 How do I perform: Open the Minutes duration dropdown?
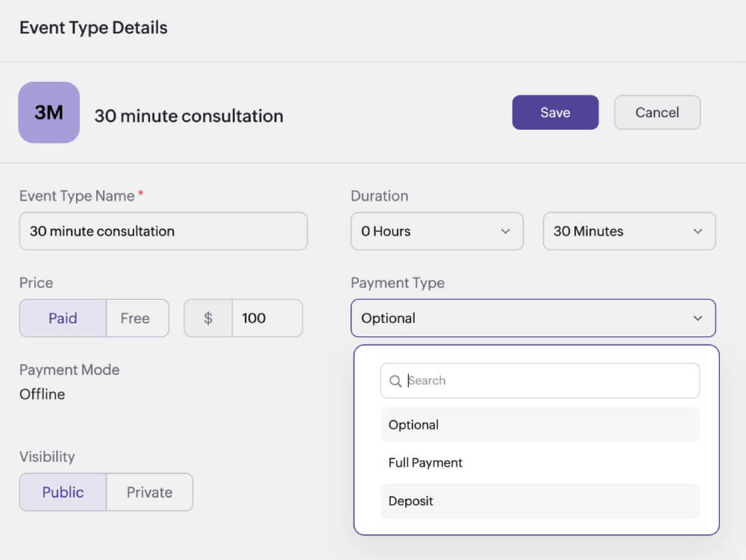click(629, 231)
